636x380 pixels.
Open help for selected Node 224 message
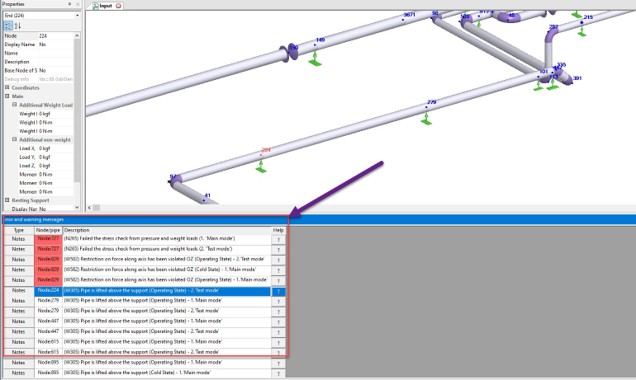(x=278, y=291)
